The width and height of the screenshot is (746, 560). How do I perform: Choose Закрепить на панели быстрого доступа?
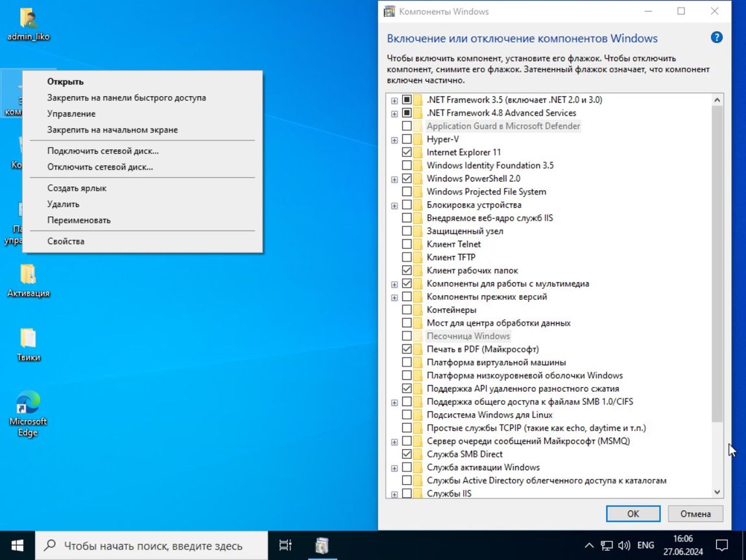[x=143, y=97]
